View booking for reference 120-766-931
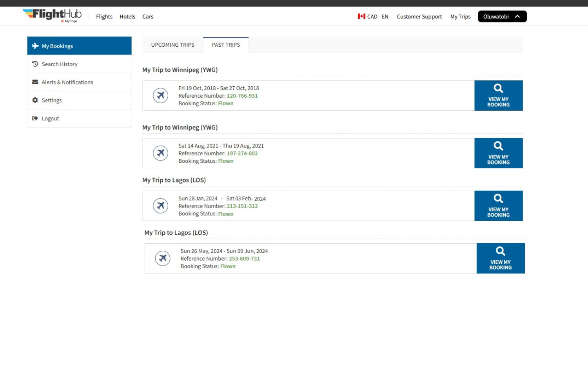 click(498, 96)
